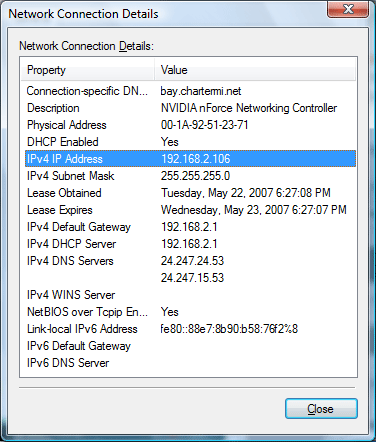Viewport: 376px width, 442px height.
Task: Select the IPv4 Default Gateway row
Action: click(190, 227)
